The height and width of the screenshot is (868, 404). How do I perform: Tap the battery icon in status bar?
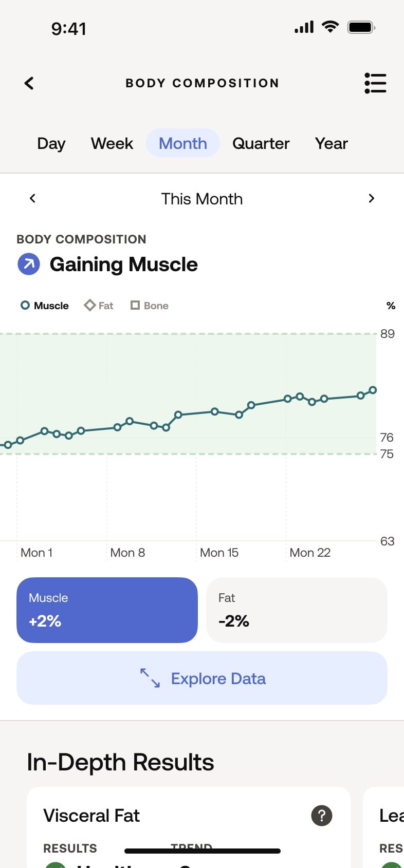pyautogui.click(x=361, y=27)
